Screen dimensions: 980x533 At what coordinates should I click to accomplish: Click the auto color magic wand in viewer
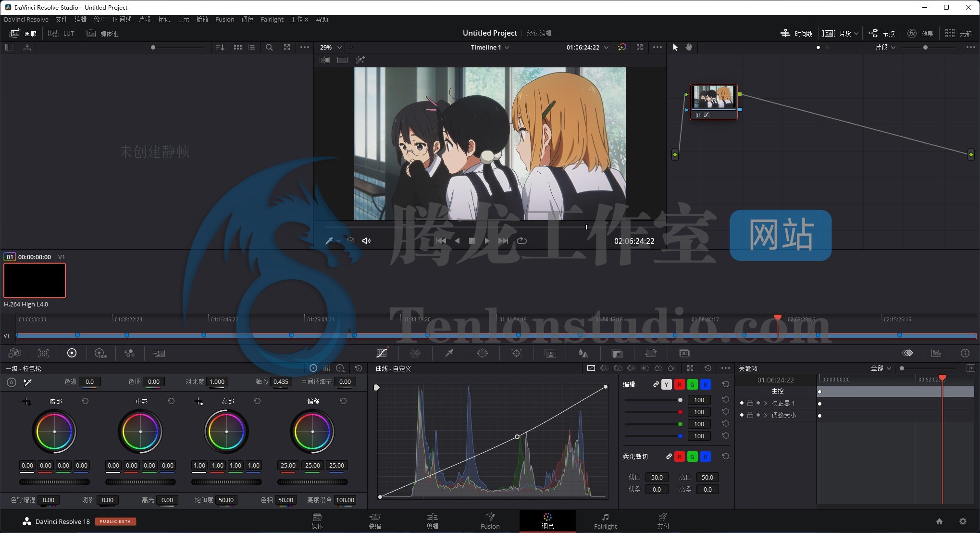[360, 60]
